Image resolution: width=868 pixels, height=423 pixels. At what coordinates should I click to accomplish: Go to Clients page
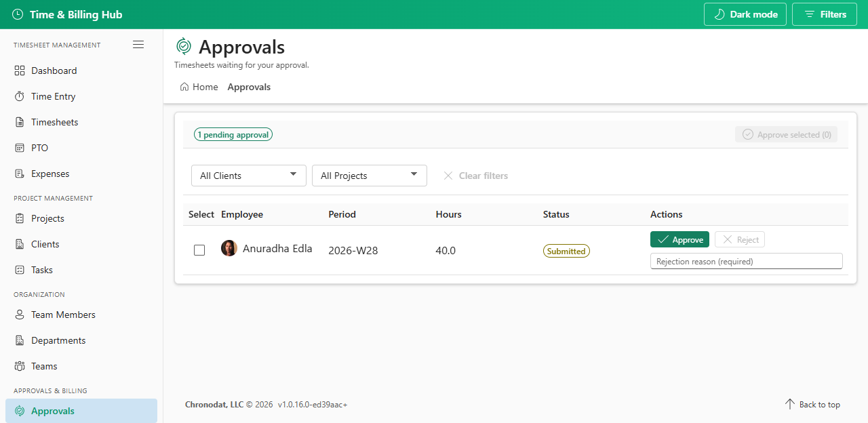(x=81, y=244)
